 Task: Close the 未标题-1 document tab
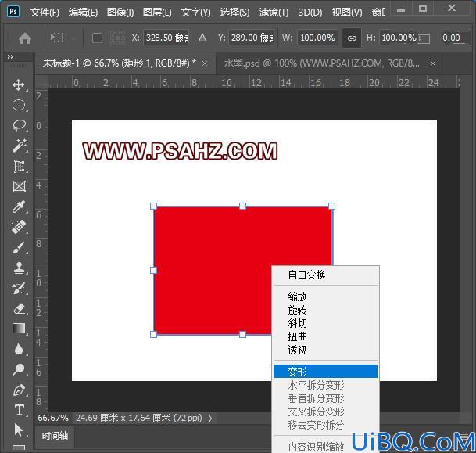(205, 63)
